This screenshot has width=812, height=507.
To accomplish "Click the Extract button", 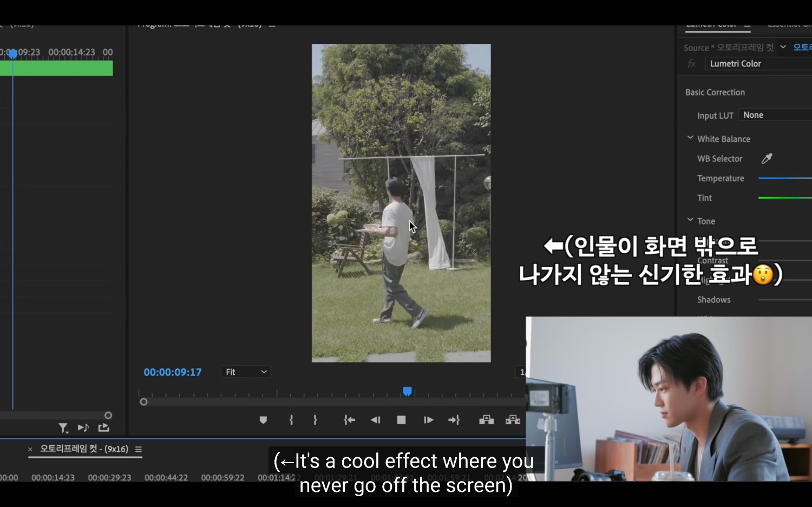I will 513,420.
